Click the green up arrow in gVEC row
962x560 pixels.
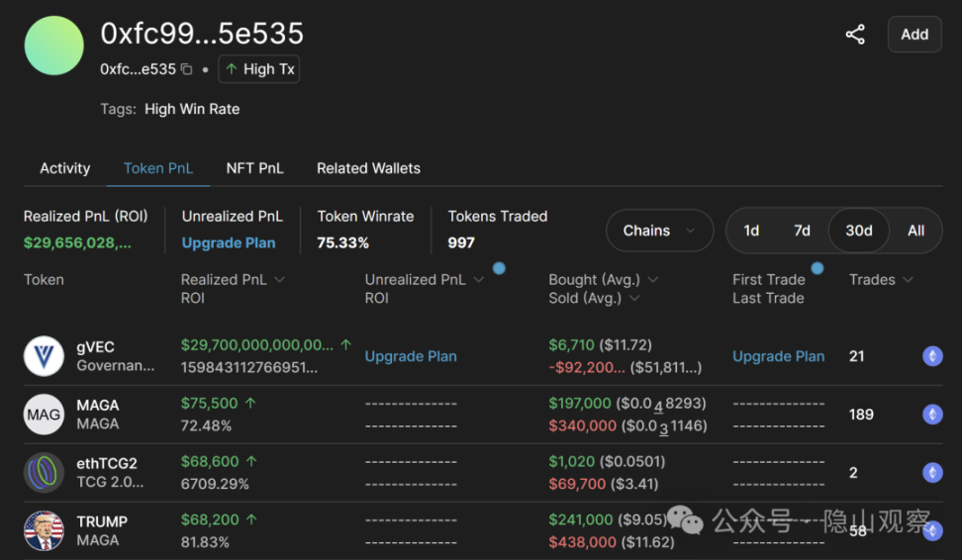coord(346,344)
